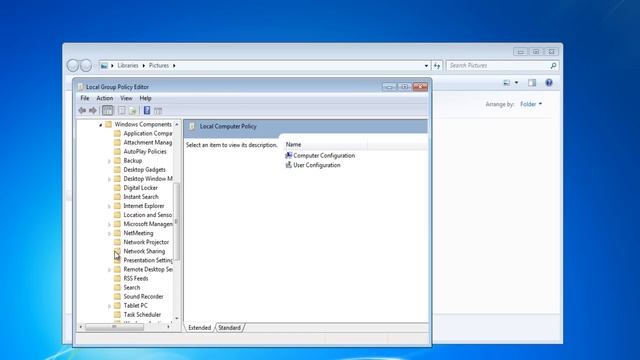640x360 pixels.
Task: Click Local Computer Policy header icon
Action: tap(192, 127)
